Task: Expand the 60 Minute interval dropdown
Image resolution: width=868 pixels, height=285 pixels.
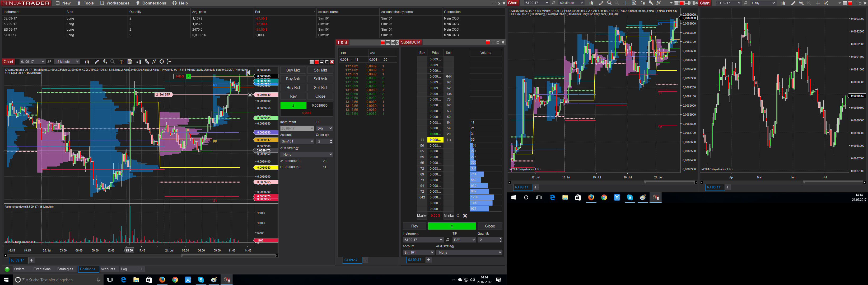Action: (x=581, y=3)
